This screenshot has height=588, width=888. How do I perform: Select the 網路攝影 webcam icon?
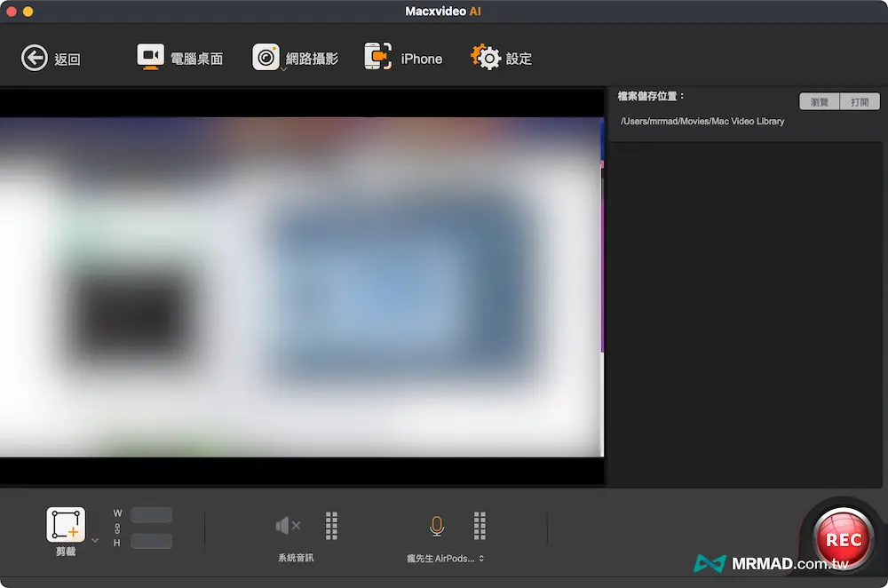[x=266, y=58]
